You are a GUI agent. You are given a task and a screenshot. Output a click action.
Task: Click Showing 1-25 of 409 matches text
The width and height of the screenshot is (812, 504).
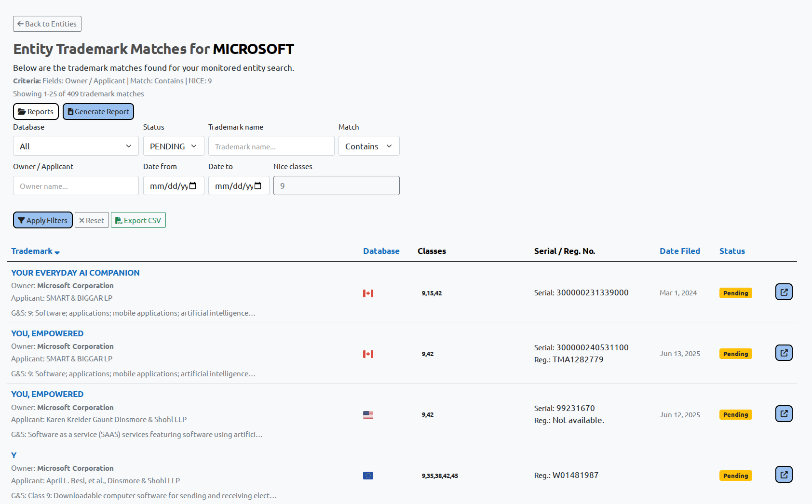(79, 94)
